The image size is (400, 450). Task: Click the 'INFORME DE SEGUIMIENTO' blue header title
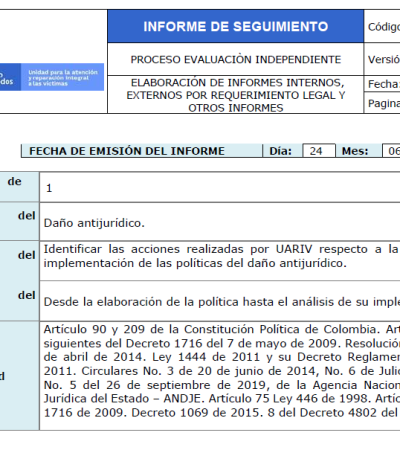click(236, 27)
